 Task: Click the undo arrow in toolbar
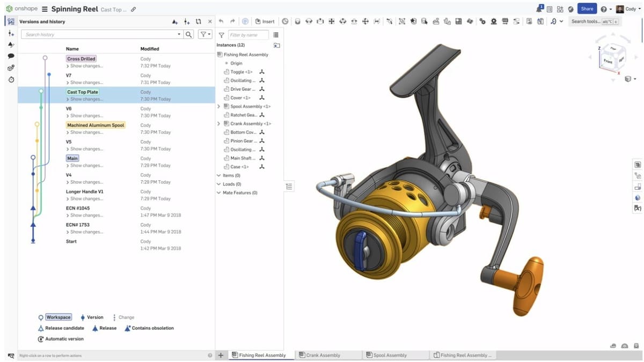[221, 21]
